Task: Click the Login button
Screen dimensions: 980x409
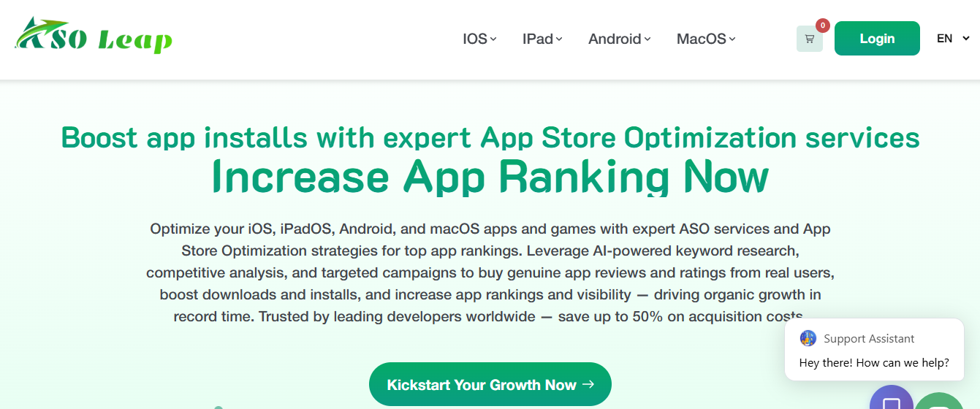Action: click(x=877, y=38)
